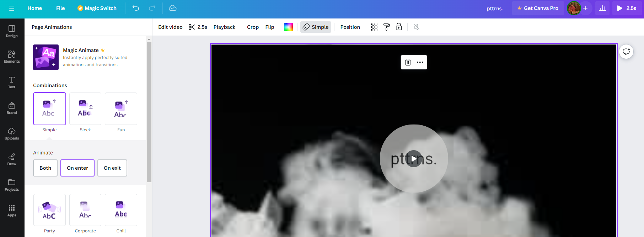Open the Uploads sidebar panel
This screenshot has width=644, height=237.
click(12, 134)
